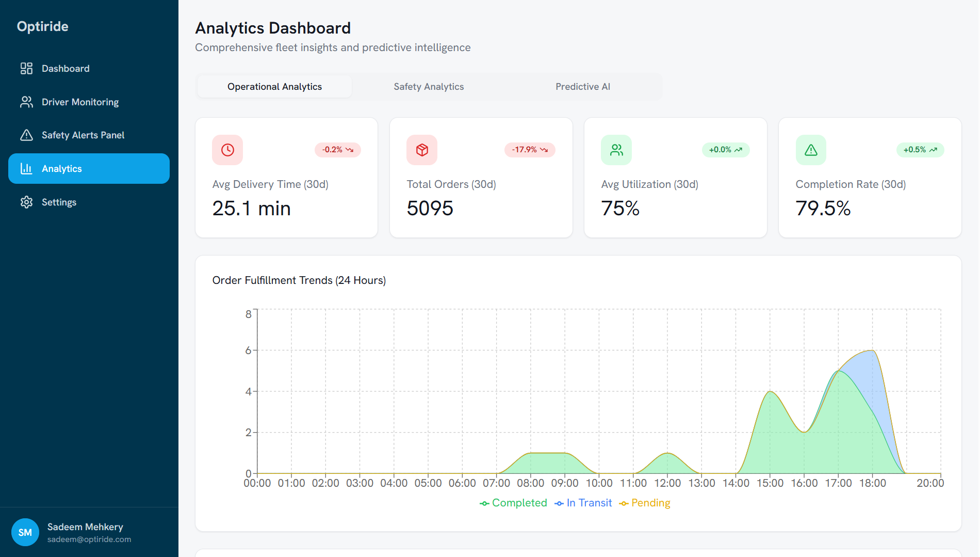
Task: Toggle the Pending series in legend
Action: click(x=645, y=503)
